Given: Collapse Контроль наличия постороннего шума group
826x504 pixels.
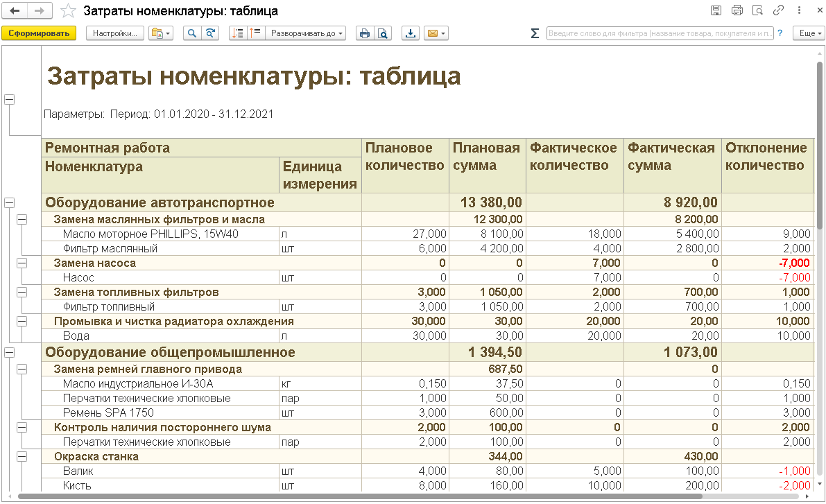Looking at the screenshot, I should point(21,428).
